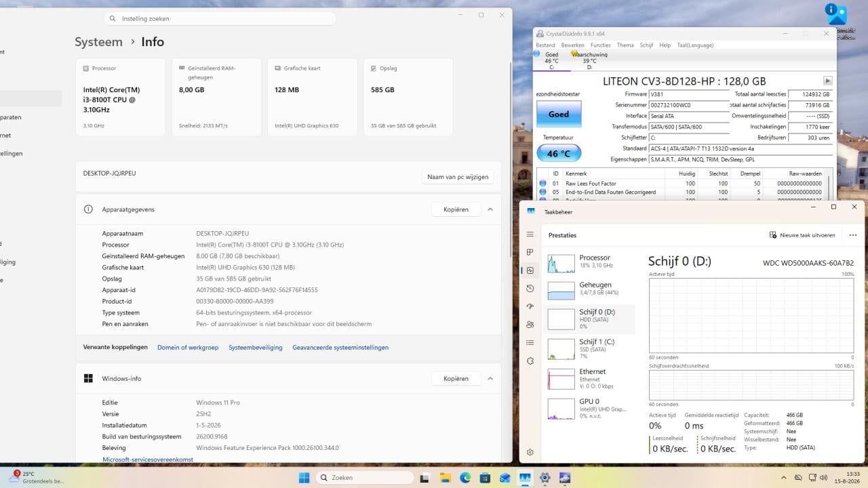Click weather widget on taskbar
This screenshot has height=488, width=868.
35,477
